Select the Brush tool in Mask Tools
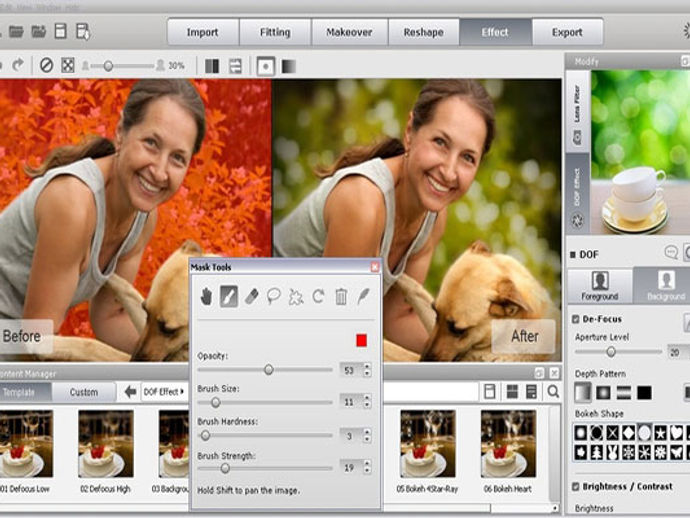 point(229,296)
